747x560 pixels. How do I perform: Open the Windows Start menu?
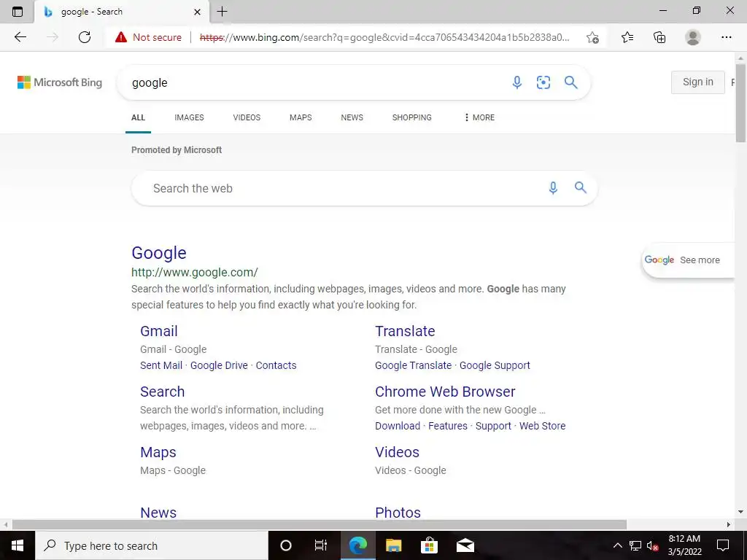point(18,545)
